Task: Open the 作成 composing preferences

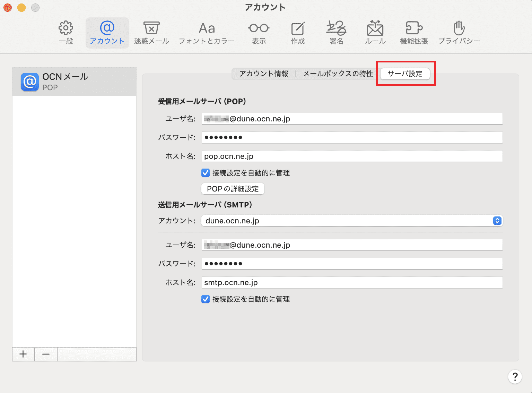Action: pos(298,33)
